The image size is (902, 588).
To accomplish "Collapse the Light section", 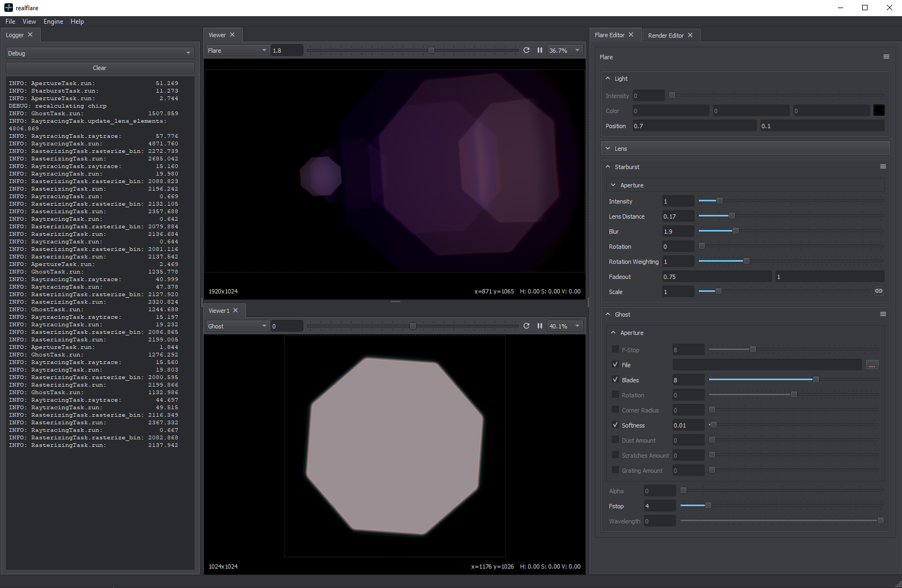I will pos(608,79).
